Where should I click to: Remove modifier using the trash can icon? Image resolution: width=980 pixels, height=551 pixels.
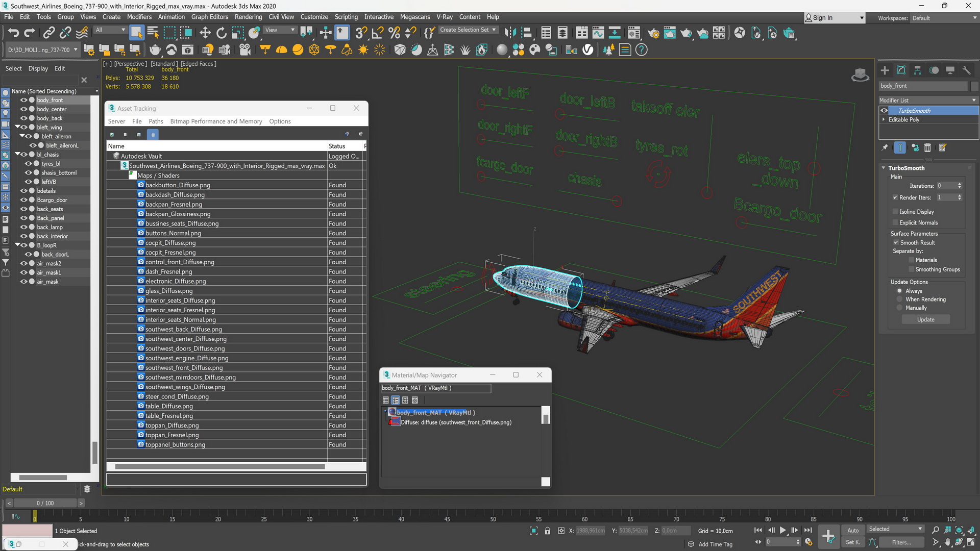point(927,147)
